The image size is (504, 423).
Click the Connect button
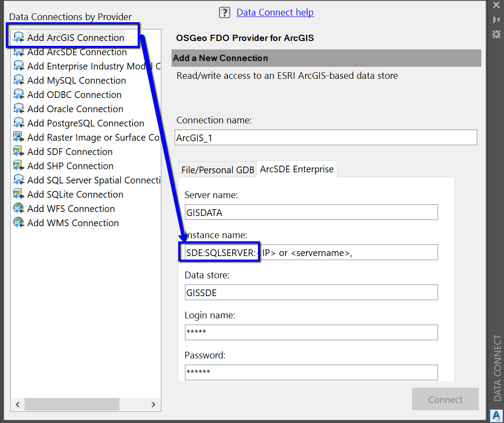445,399
